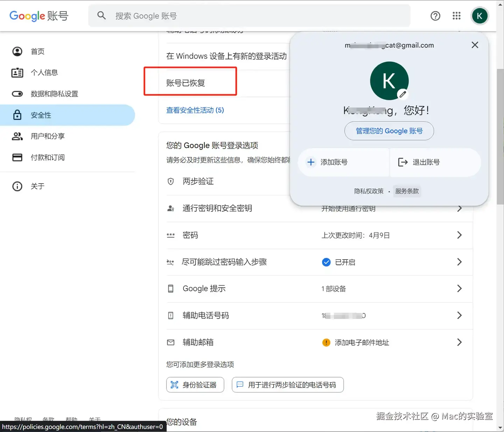
Task: Open 付款和订阅 in the sidebar
Action: [x=68, y=157]
